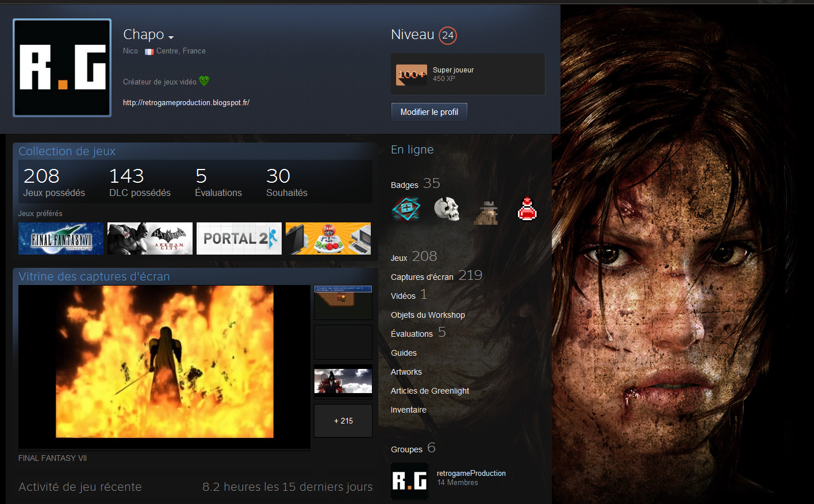
Task: Open the first small screenshot thumbnail
Action: coord(343,302)
